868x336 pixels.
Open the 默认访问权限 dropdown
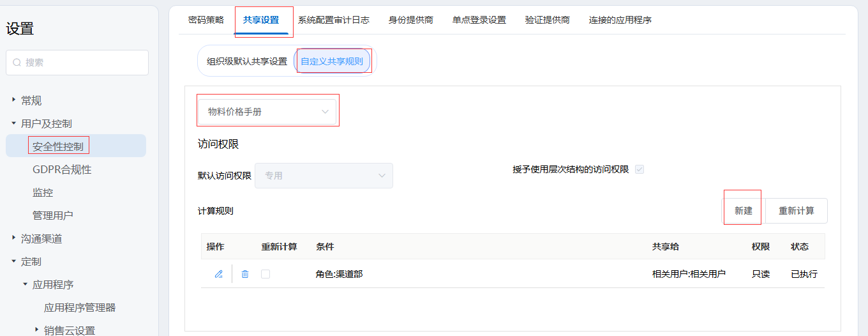[x=324, y=176]
